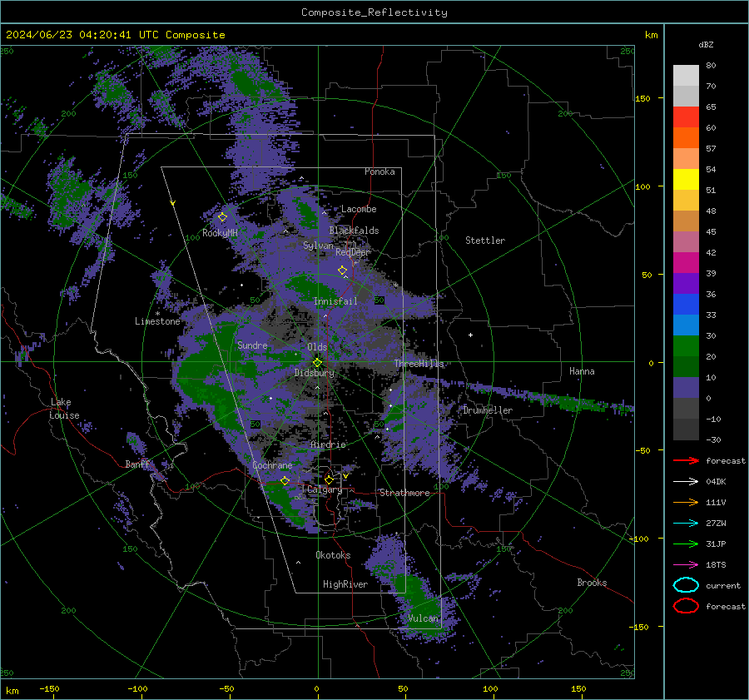The width and height of the screenshot is (749, 700).
Task: Select the blue 33-36 dBZ color swatch
Action: 686,305
